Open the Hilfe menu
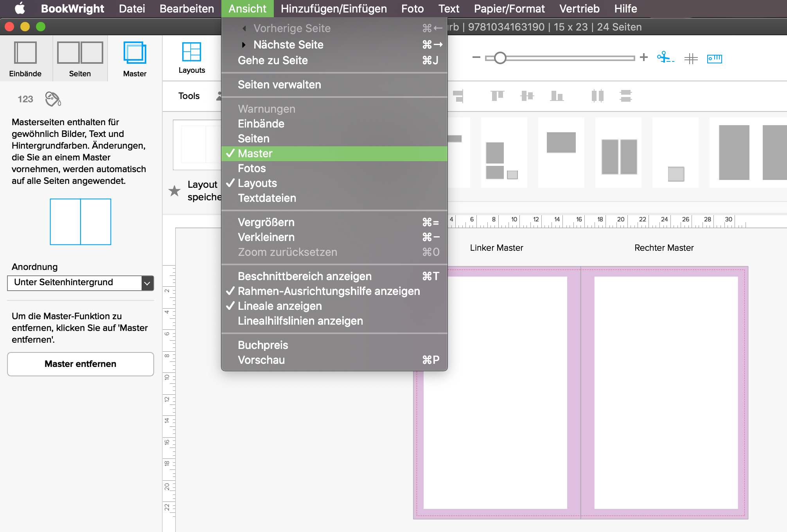The image size is (787, 532). 625,9
